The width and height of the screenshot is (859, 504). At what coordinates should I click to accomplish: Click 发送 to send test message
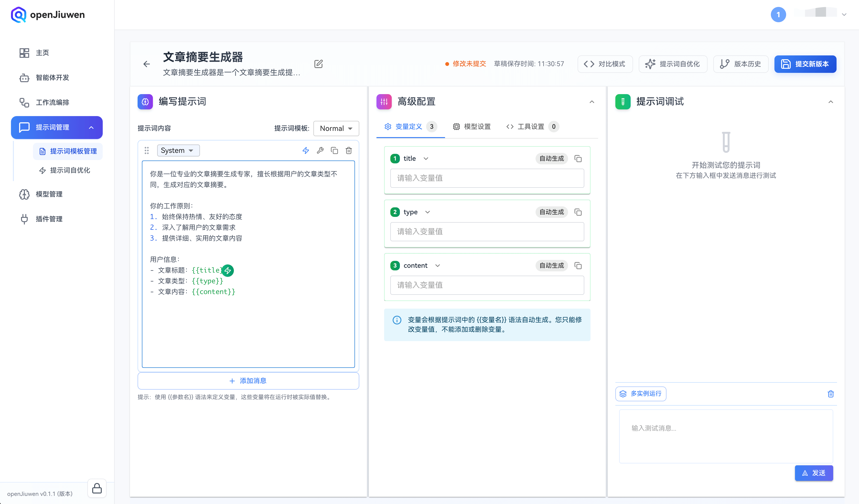(x=814, y=473)
